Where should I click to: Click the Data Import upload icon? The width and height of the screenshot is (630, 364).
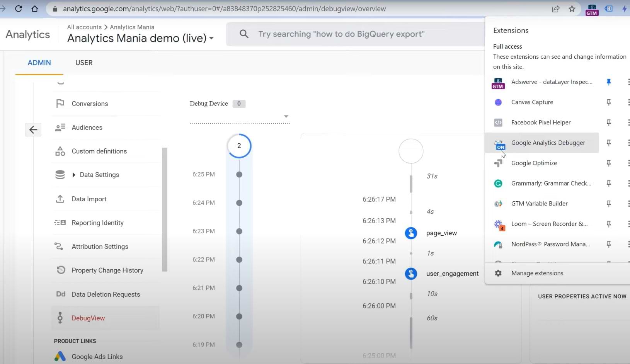[60, 199]
